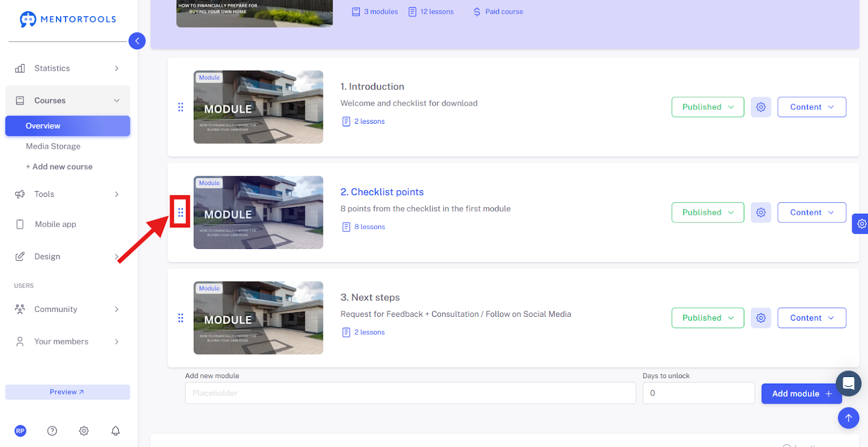The image size is (868, 447).
Task: Click the drag handle for Next steps module
Action: click(181, 318)
